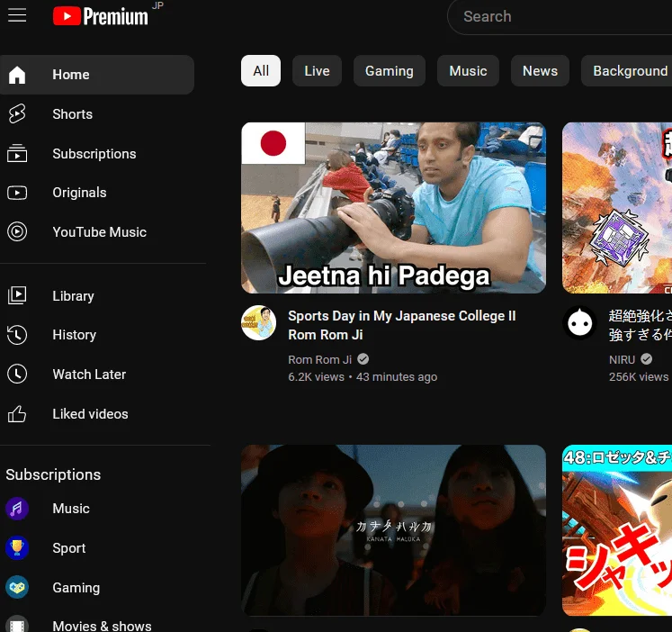Screen dimensions: 672x632
Task: Open the Watch Later clock icon
Action: click(x=17, y=375)
